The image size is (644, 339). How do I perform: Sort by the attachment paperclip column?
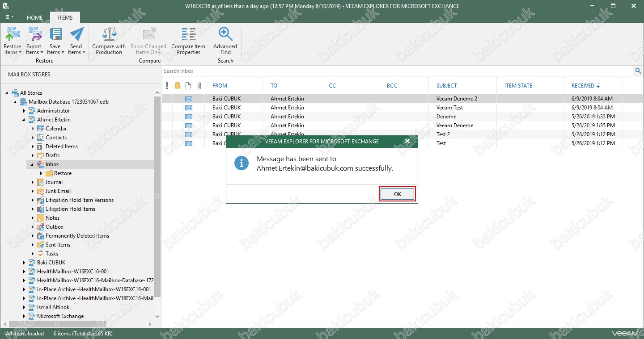(x=199, y=86)
